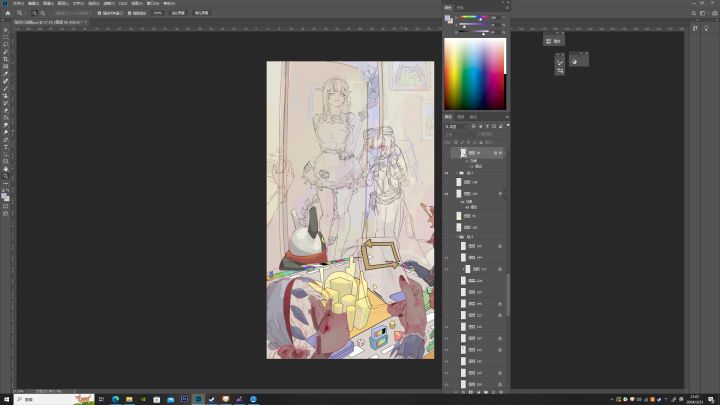Switch to the 通道 (Channels) tab
Viewport: 720px width, 405px height.
[x=460, y=117]
